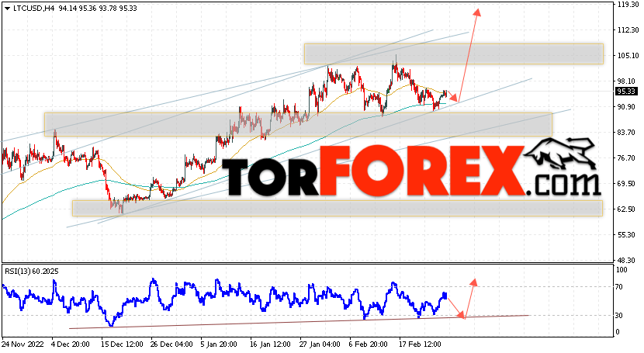Image resolution: width=644 pixels, height=353 pixels.
Task: Click the current price label 95.33
Action: click(x=626, y=92)
